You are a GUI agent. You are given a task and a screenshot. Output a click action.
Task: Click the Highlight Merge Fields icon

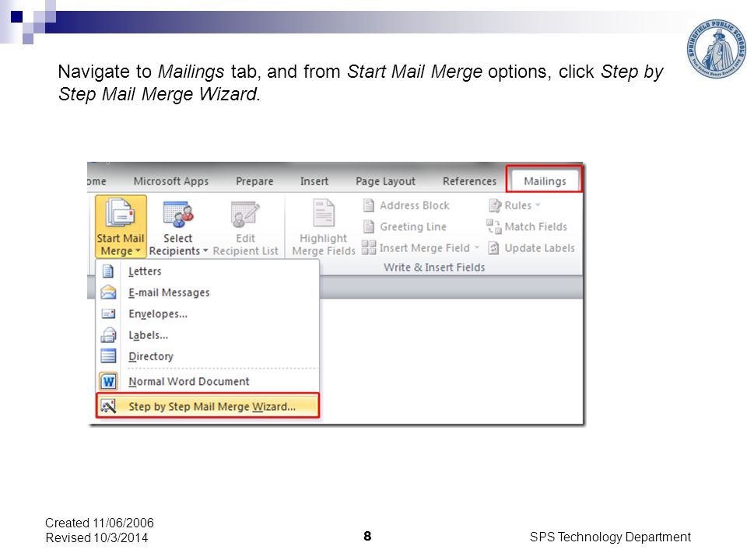(324, 213)
